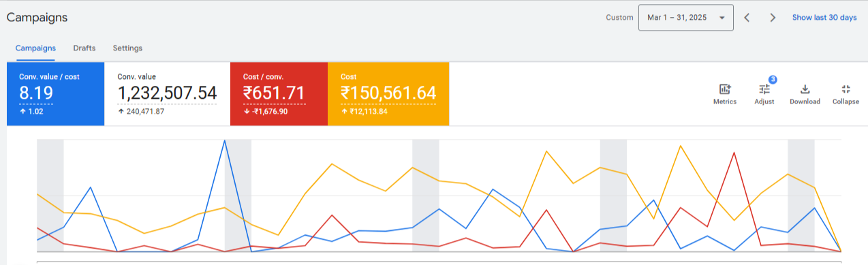Click the tallest red line peak
This screenshot has height=265, width=868.
click(x=734, y=153)
